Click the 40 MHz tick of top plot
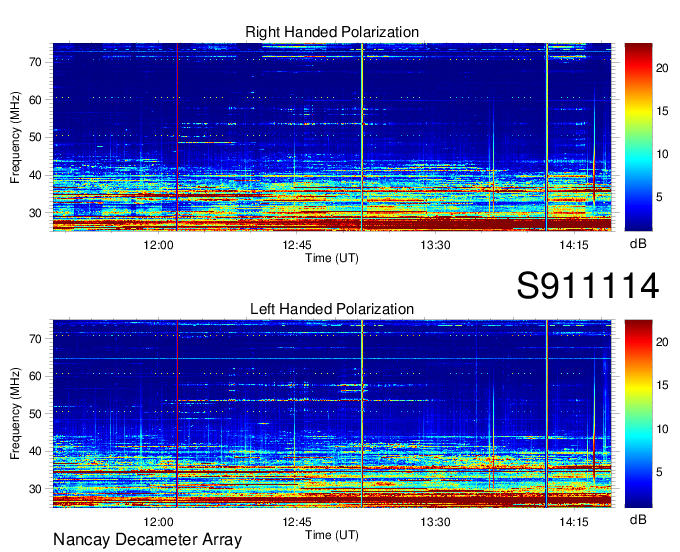This screenshot has height=552, width=680. (x=36, y=176)
